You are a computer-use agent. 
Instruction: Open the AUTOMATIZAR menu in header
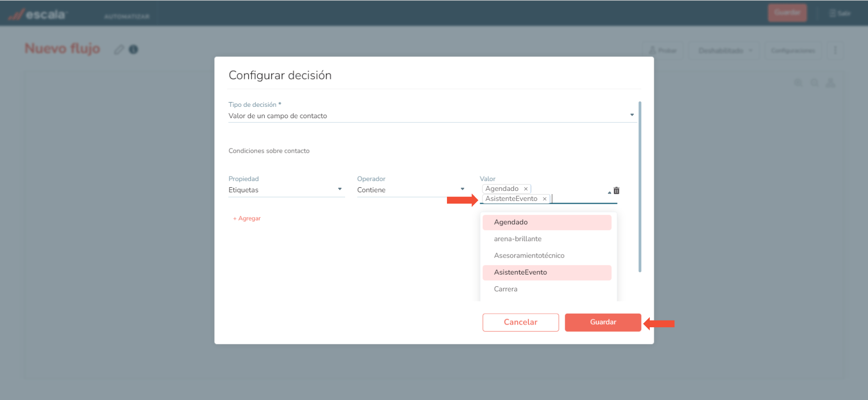tap(127, 16)
